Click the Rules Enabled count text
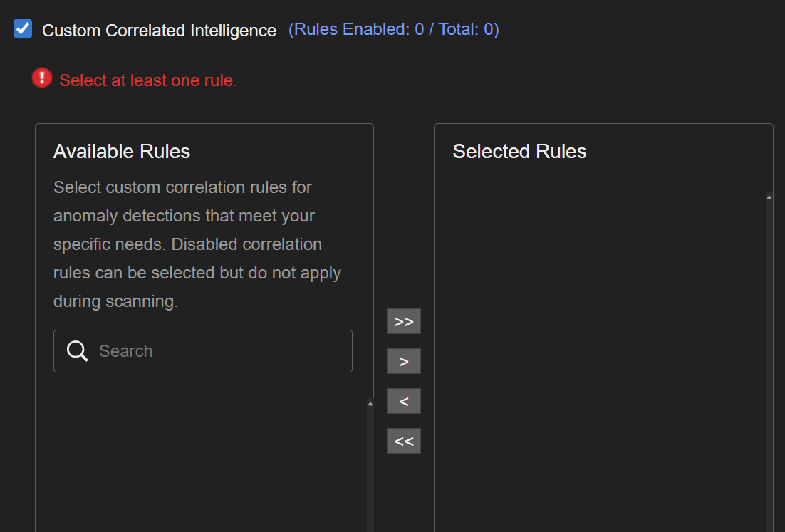785x532 pixels. coord(393,30)
